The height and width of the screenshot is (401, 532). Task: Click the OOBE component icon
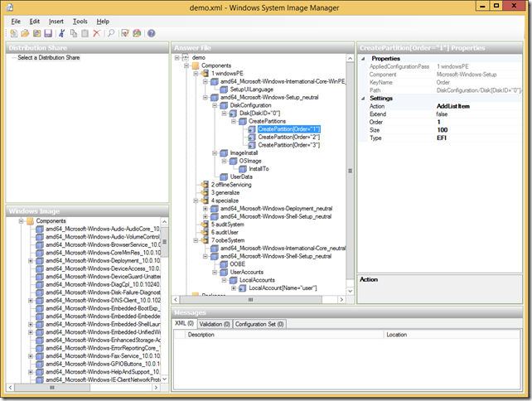pyautogui.click(x=224, y=264)
